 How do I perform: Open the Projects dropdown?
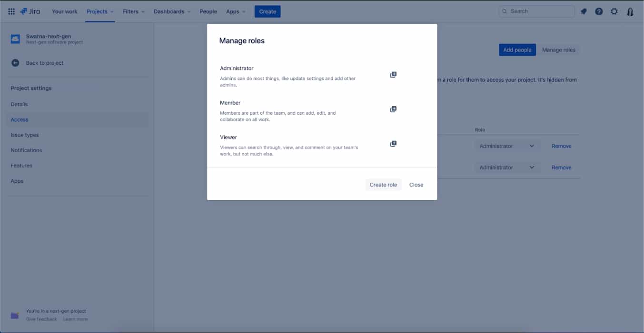(99, 11)
